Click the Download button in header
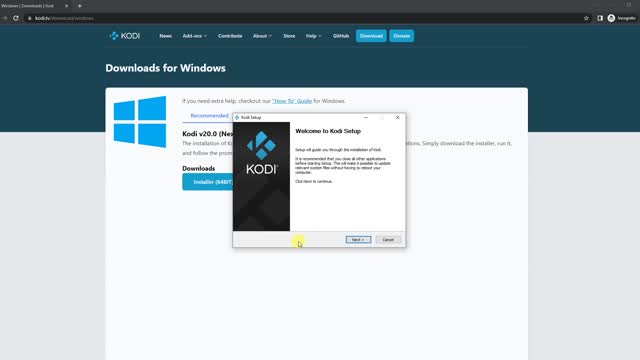The width and height of the screenshot is (640, 360). (371, 36)
